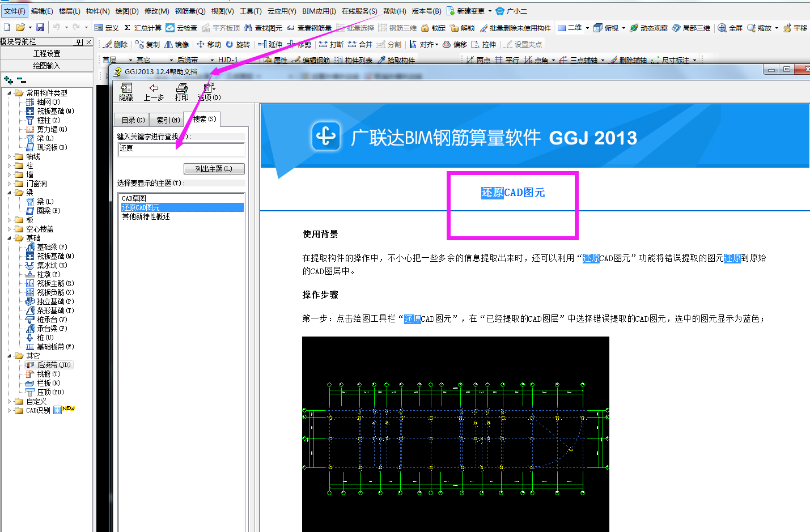This screenshot has width=810, height=532.
Task: Click 查看钢筋量 tool
Action: (x=309, y=28)
